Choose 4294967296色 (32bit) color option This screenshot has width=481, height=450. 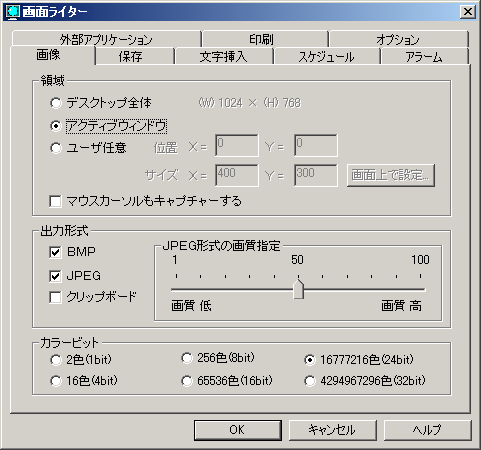click(x=310, y=381)
